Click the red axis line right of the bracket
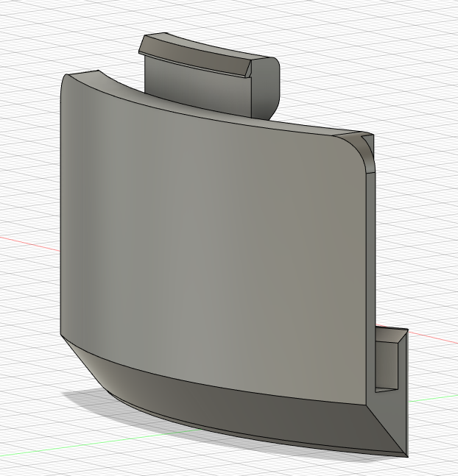This screenshot has width=458, height=476. (x=433, y=337)
